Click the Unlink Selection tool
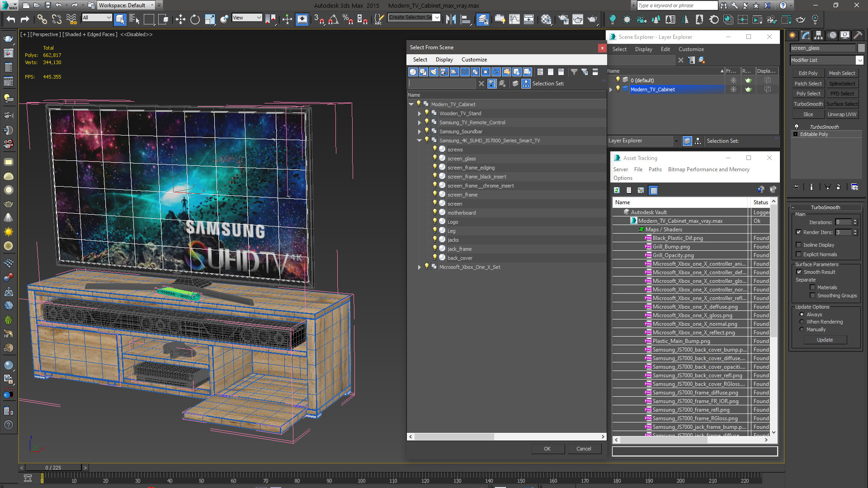 [x=57, y=19]
